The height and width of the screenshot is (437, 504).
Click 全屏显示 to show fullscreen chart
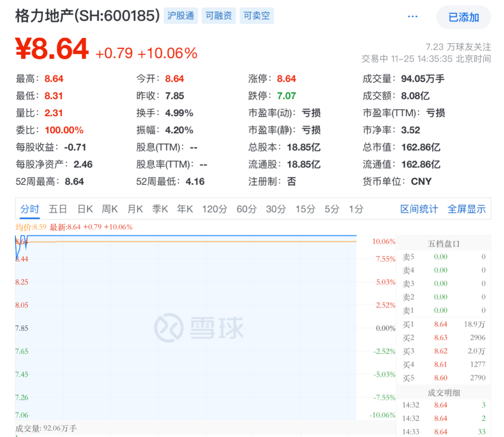click(x=466, y=209)
